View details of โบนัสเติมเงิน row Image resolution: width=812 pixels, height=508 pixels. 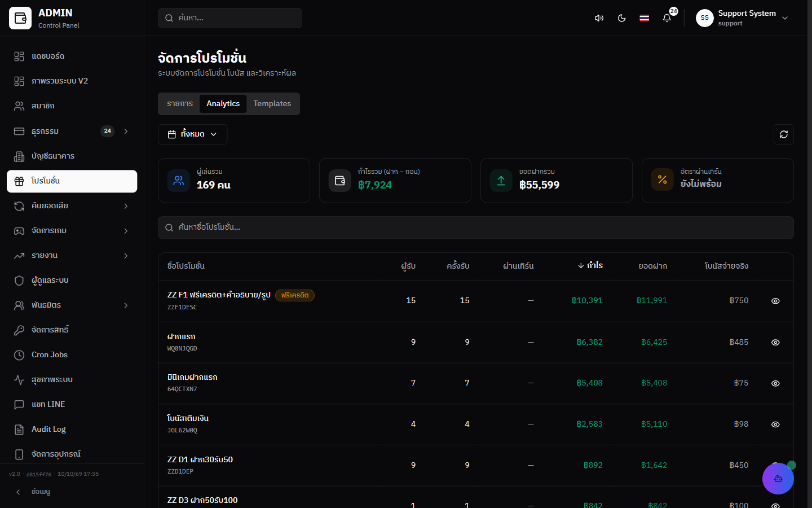click(775, 424)
